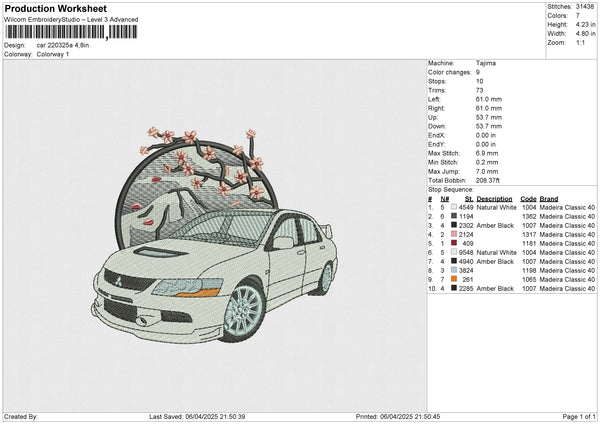
Task: Click the N# column header
Action: (445, 199)
